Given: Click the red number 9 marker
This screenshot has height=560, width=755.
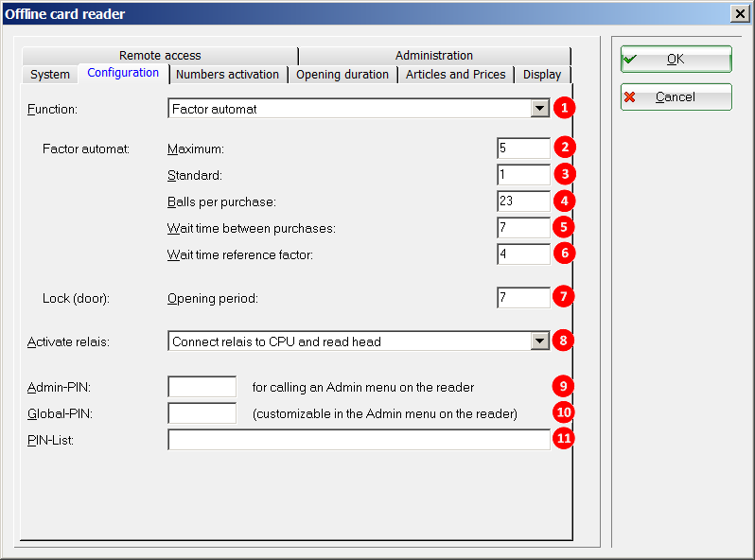Looking at the screenshot, I should tap(564, 386).
